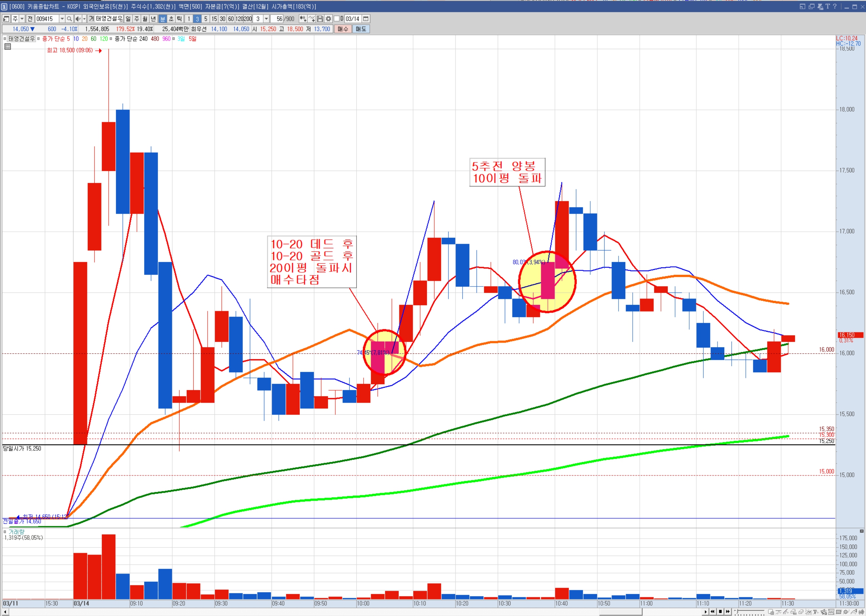Click the stock search magnifier icon
Viewport: 866px width, 616px height.
tap(69, 19)
